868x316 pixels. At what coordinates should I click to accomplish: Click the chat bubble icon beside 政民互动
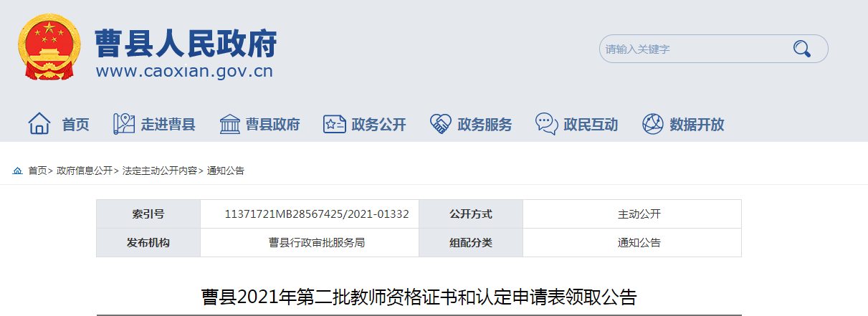[547, 124]
